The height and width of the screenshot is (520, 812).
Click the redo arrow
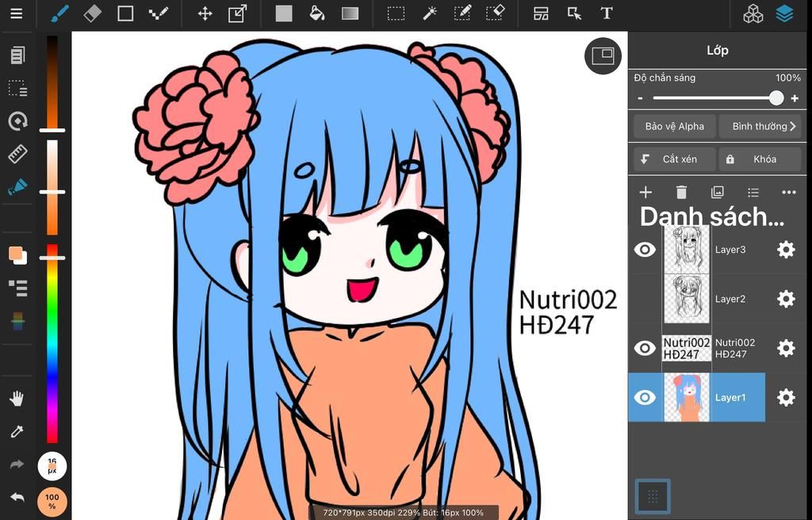pos(17,465)
